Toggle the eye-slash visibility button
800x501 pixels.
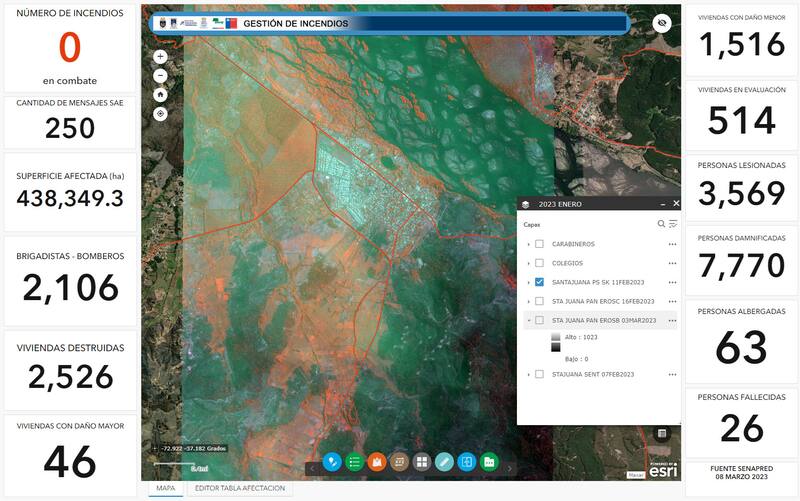[661, 24]
